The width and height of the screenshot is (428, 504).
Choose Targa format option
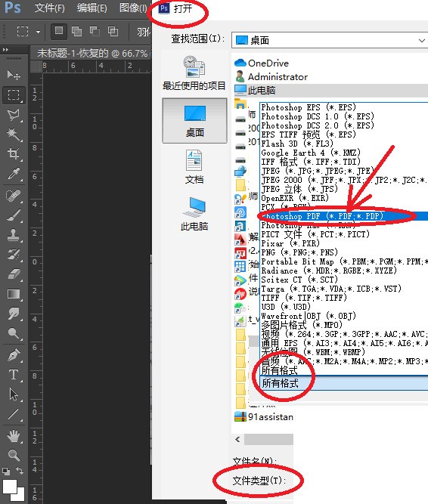click(x=344, y=289)
